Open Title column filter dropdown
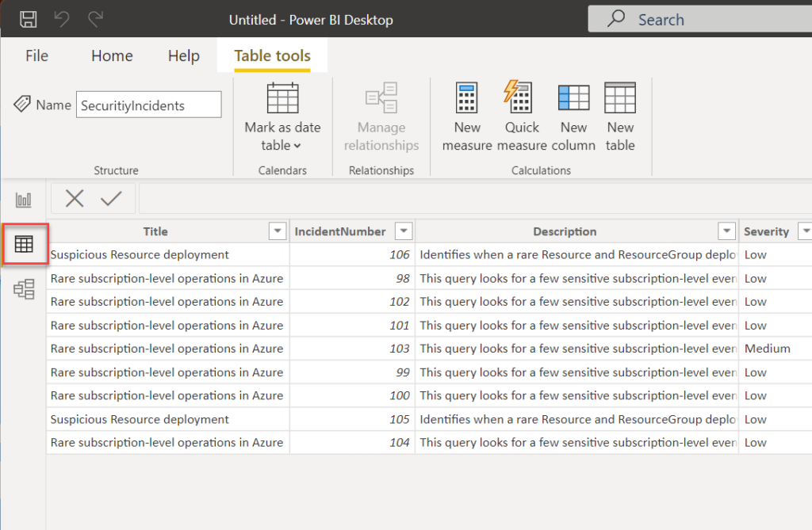812x530 pixels. [x=278, y=231]
